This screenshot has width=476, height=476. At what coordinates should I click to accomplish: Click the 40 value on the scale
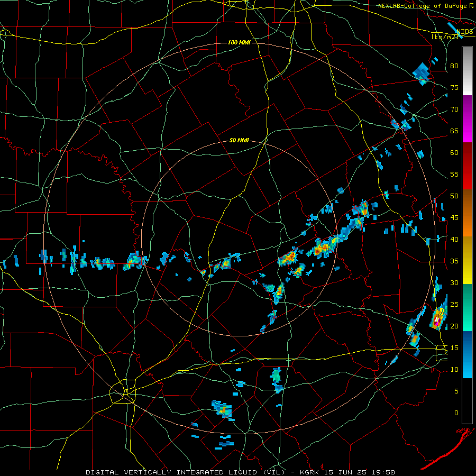pyautogui.click(x=454, y=240)
